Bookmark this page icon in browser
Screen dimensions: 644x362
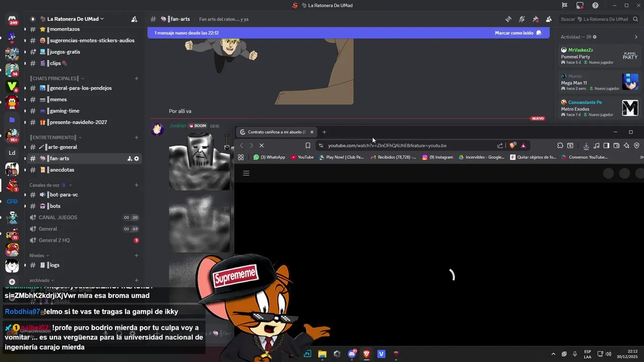(x=307, y=146)
